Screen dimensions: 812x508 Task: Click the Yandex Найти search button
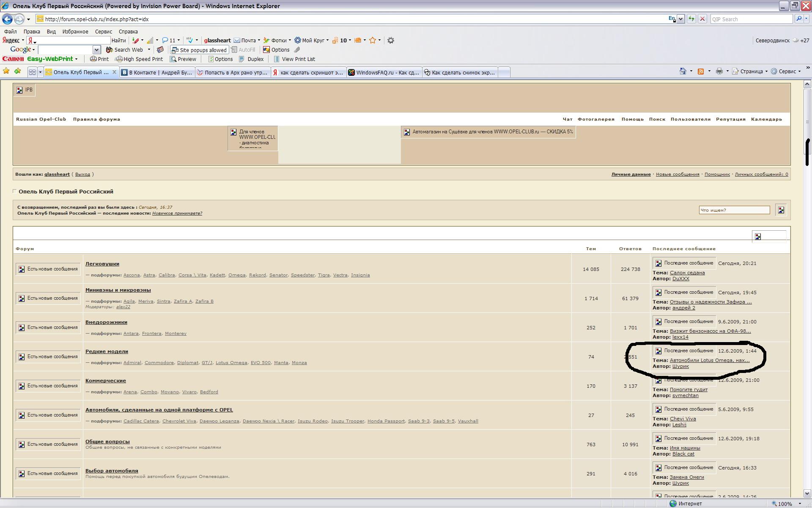coord(119,40)
